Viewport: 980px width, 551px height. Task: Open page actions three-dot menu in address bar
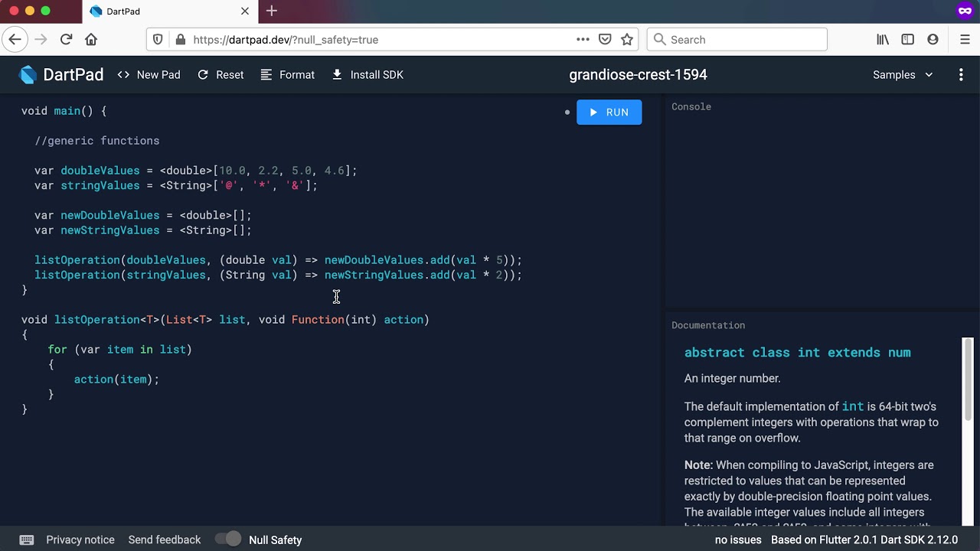click(x=583, y=39)
